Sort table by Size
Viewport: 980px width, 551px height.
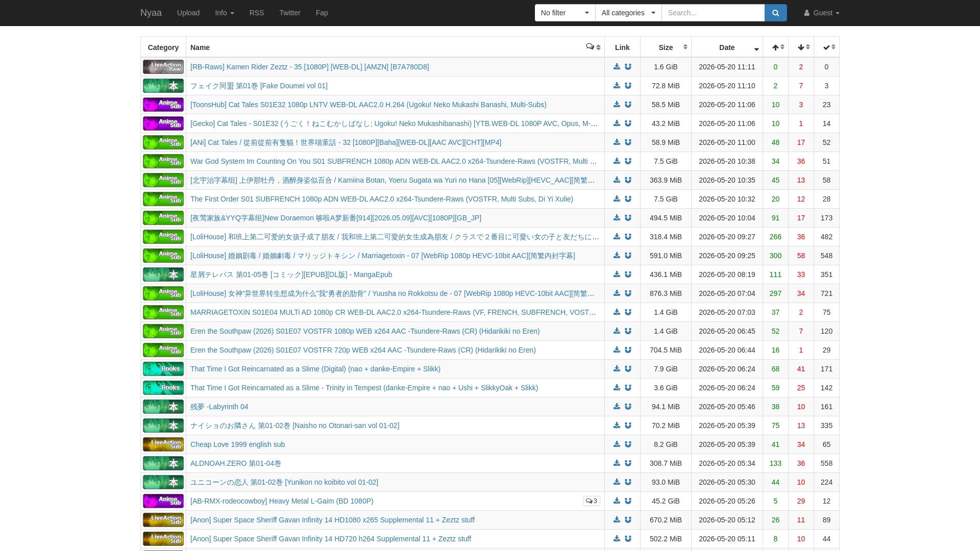coord(666,47)
